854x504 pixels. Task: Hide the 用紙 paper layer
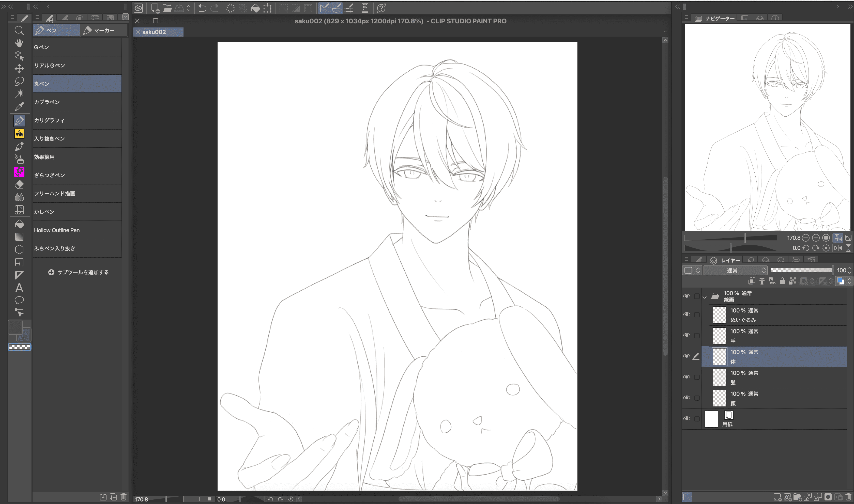[687, 419]
